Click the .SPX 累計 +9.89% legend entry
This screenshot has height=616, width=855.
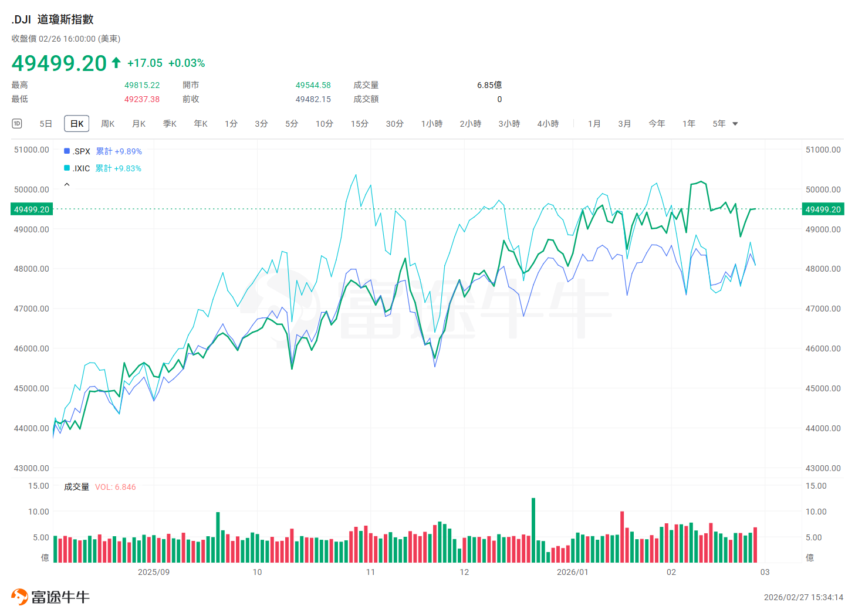point(103,151)
